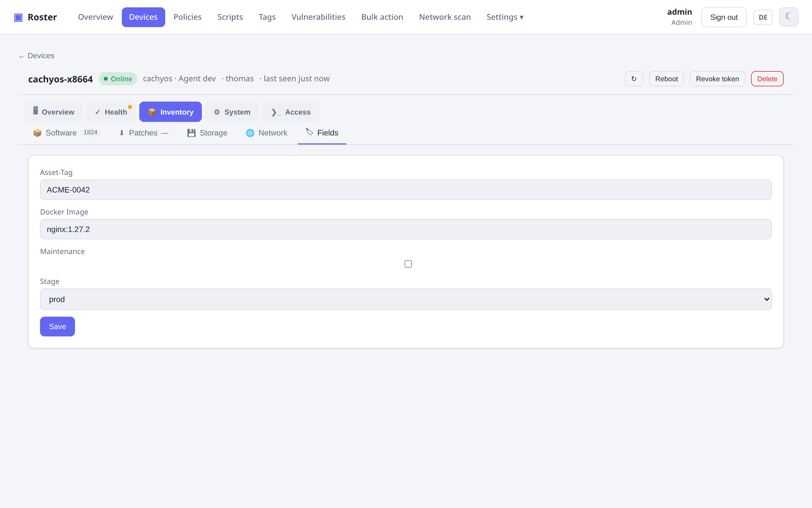The height and width of the screenshot is (508, 812).
Task: Switch to the System tab
Action: click(232, 112)
